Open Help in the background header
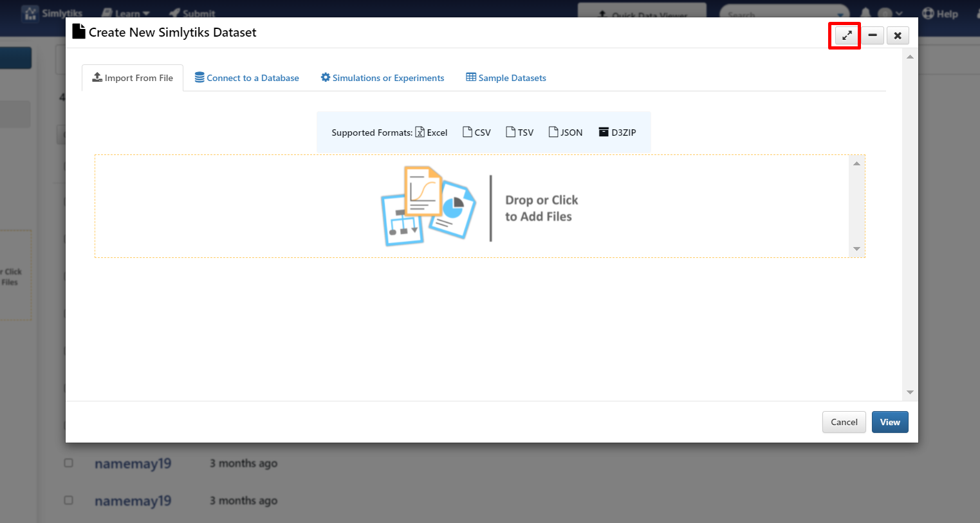The height and width of the screenshot is (523, 980). pos(940,14)
